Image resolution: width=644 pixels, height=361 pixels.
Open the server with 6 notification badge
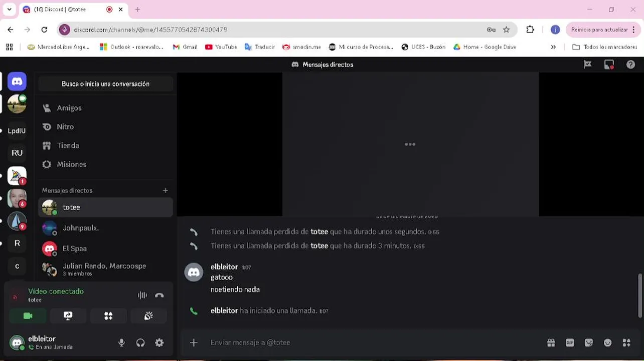(x=17, y=198)
